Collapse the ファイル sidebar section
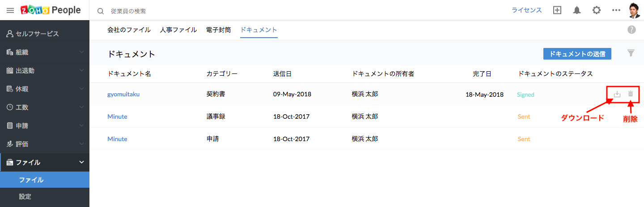The width and height of the screenshot is (644, 207). click(x=45, y=162)
